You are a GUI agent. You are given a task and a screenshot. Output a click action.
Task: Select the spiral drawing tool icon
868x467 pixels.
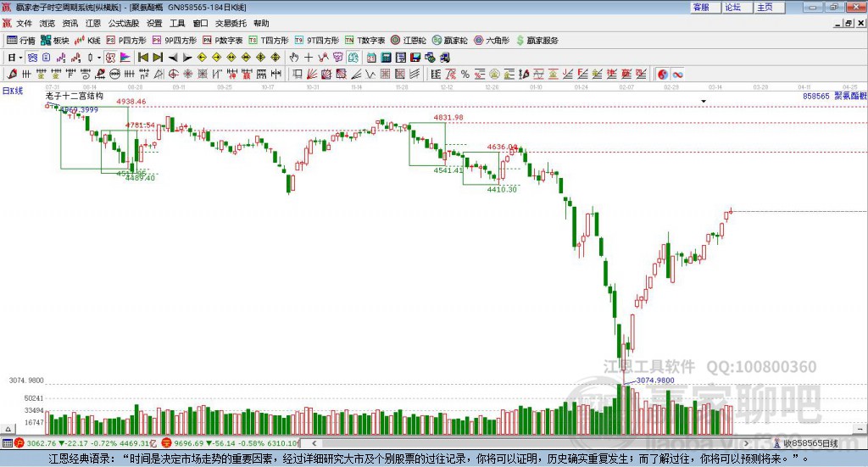click(86, 74)
